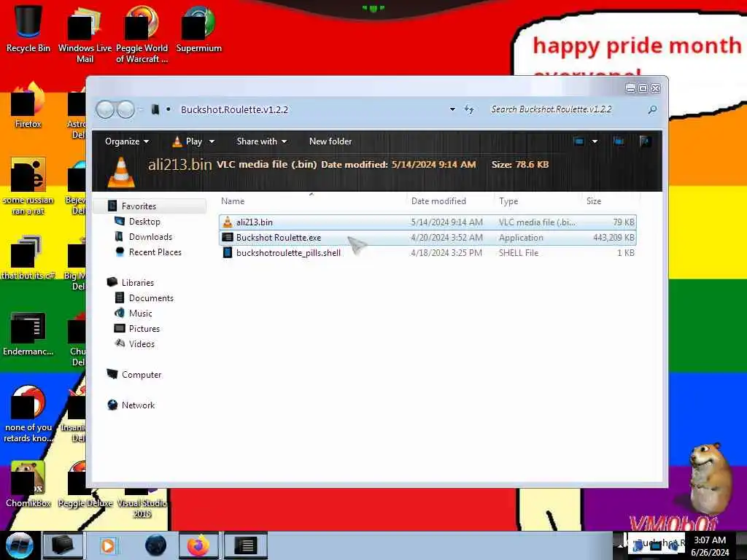Open the help icon in Explorer toolbar

tap(646, 141)
